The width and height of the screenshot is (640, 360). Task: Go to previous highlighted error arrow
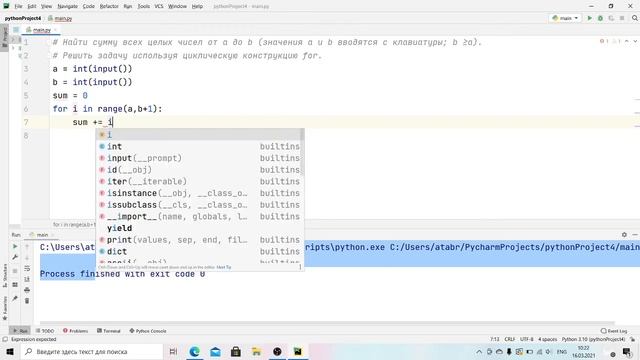point(627,42)
